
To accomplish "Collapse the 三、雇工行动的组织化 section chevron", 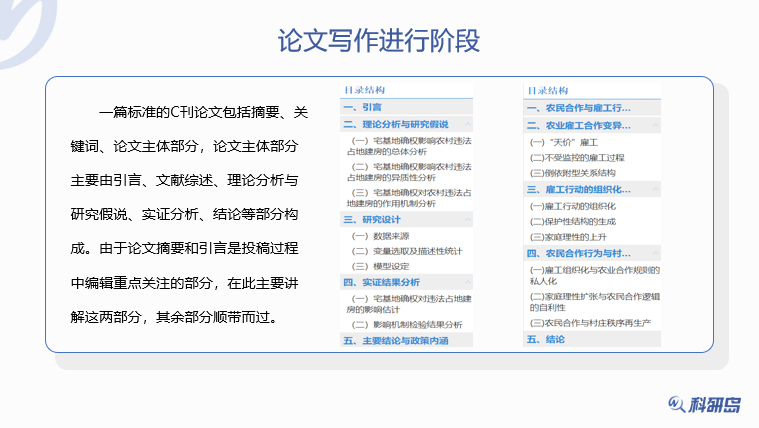I will coord(655,189).
